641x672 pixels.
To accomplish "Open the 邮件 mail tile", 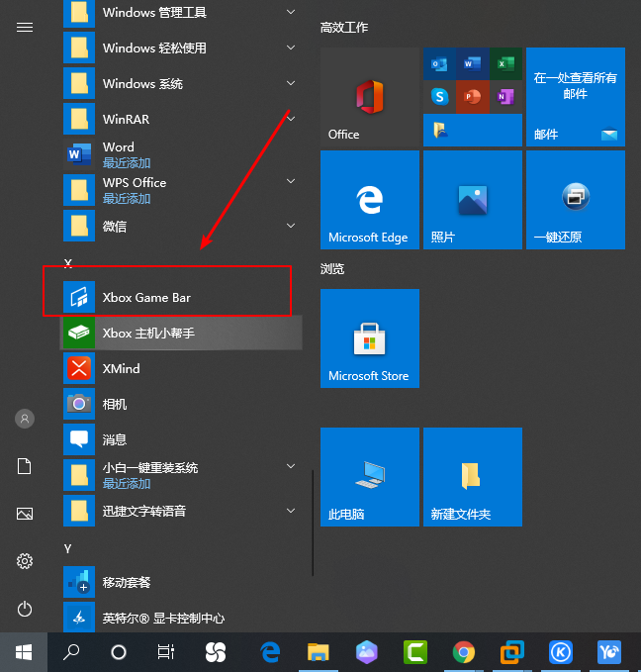I will (576, 97).
